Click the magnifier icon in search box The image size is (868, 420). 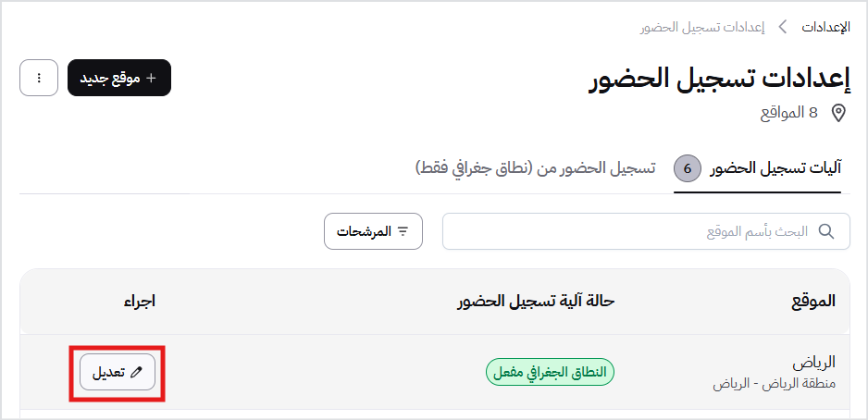[826, 231]
